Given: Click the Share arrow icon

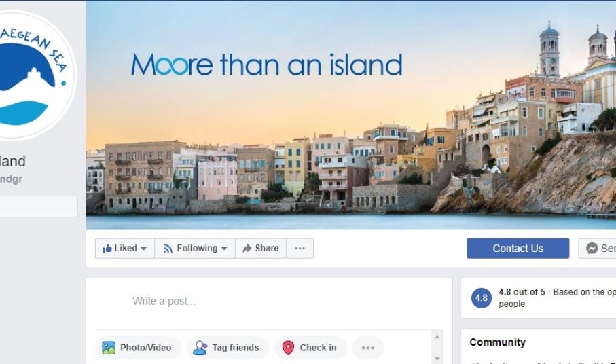Looking at the screenshot, I should [x=247, y=248].
